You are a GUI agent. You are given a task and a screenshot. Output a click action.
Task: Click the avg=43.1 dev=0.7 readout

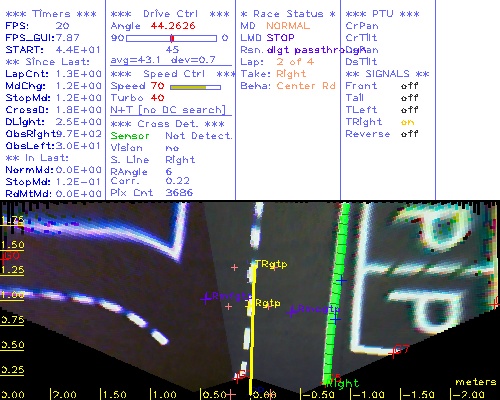(x=163, y=60)
